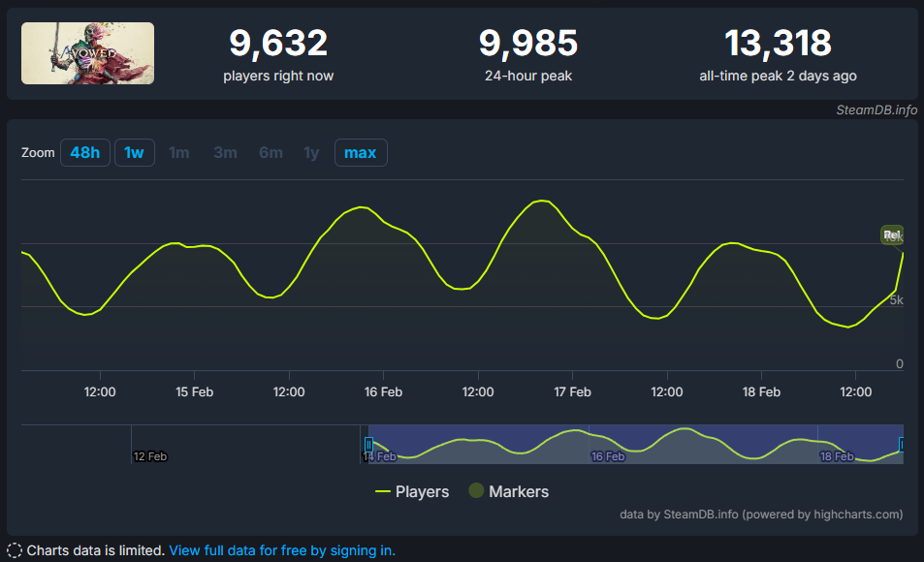Click the 16 Feb axis label

pyautogui.click(x=383, y=391)
